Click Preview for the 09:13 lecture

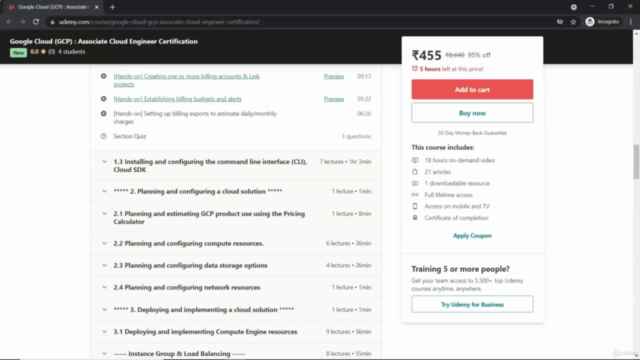pos(334,76)
